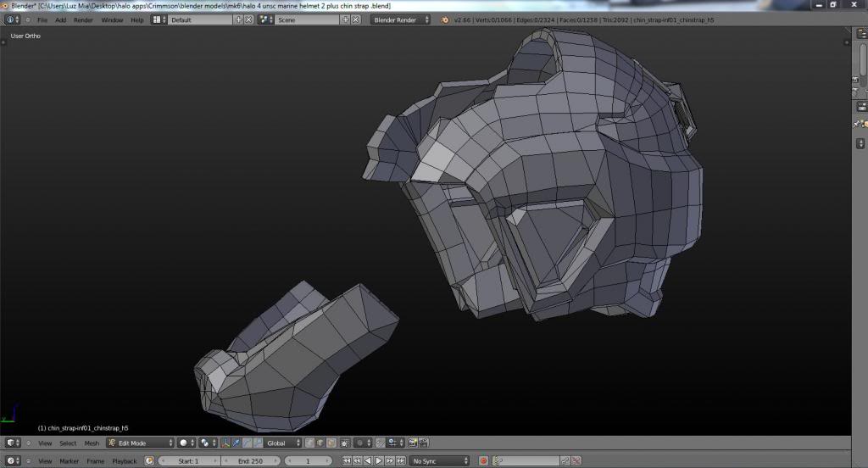Toggle use preview range clock icon
Image resolution: width=868 pixels, height=468 pixels.
click(x=149, y=461)
